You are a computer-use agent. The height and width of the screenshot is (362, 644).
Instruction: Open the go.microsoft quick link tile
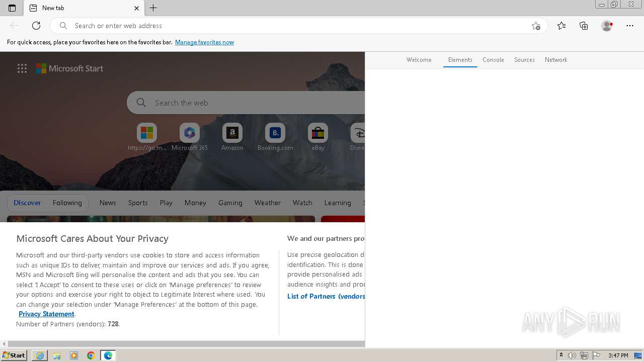(x=147, y=137)
